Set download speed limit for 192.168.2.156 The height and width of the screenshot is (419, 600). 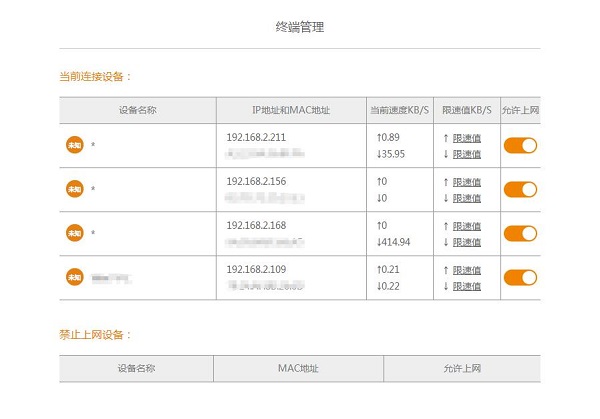pos(467,198)
